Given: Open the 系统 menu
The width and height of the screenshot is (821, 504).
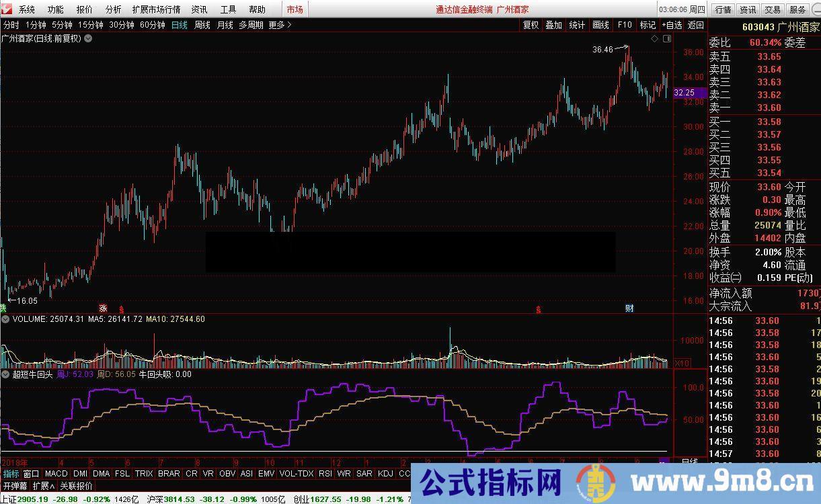Looking at the screenshot, I should click(x=27, y=9).
